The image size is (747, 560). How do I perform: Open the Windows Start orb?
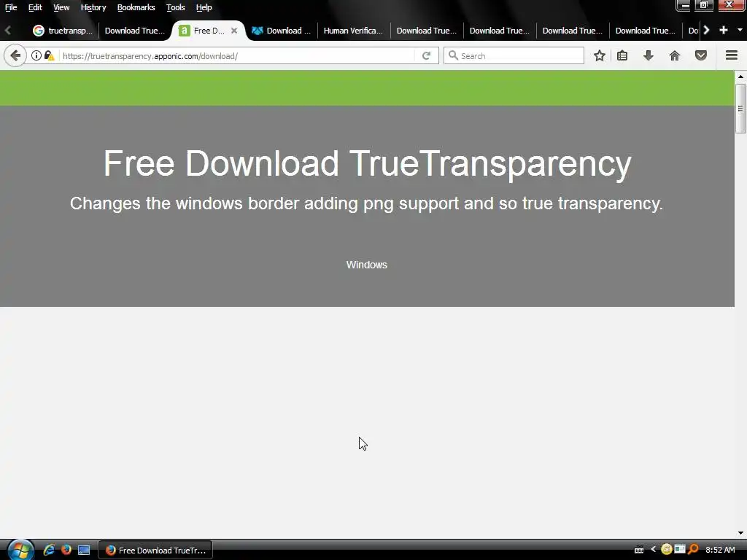point(20,551)
